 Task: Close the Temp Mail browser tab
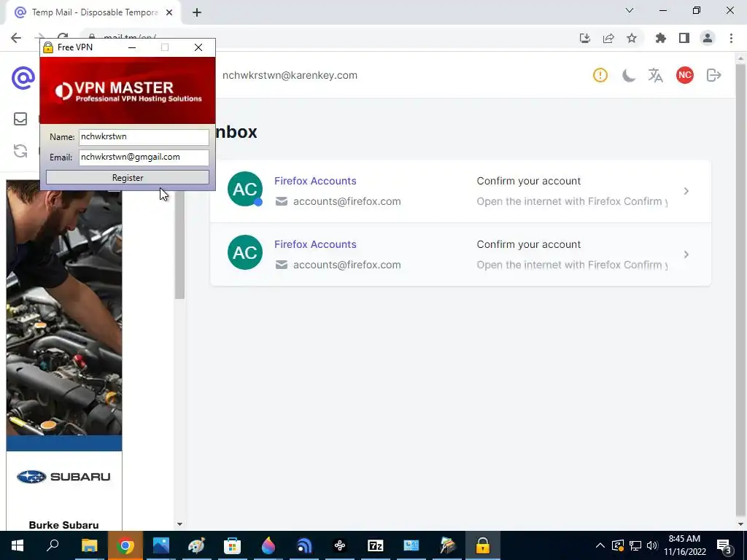tap(169, 12)
